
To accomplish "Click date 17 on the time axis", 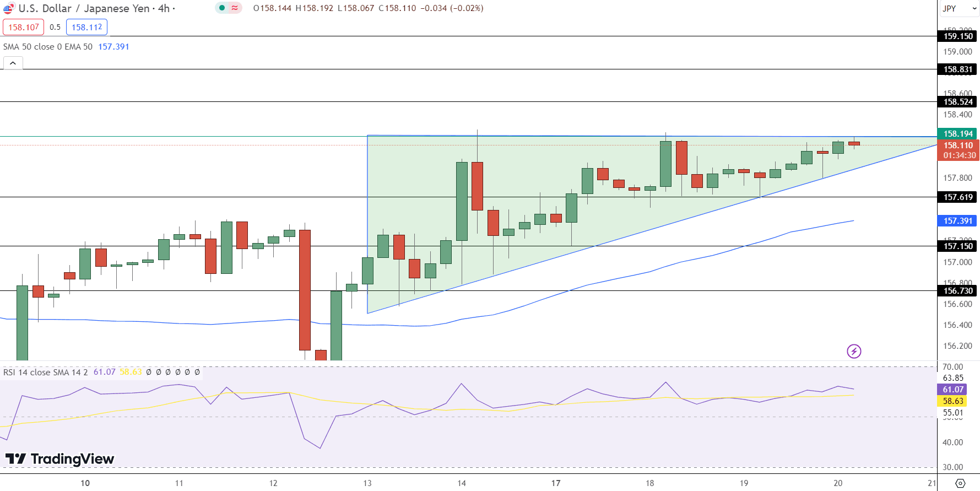I will (x=556, y=483).
